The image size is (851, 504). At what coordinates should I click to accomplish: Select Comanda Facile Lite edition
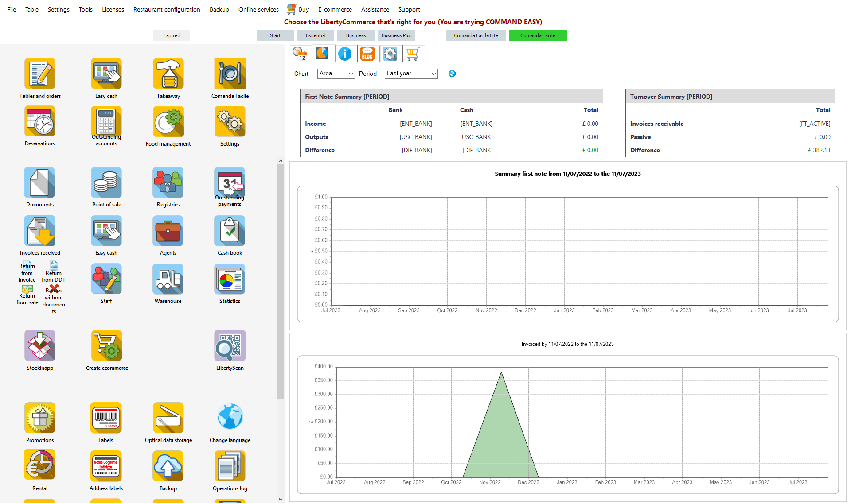tap(476, 35)
